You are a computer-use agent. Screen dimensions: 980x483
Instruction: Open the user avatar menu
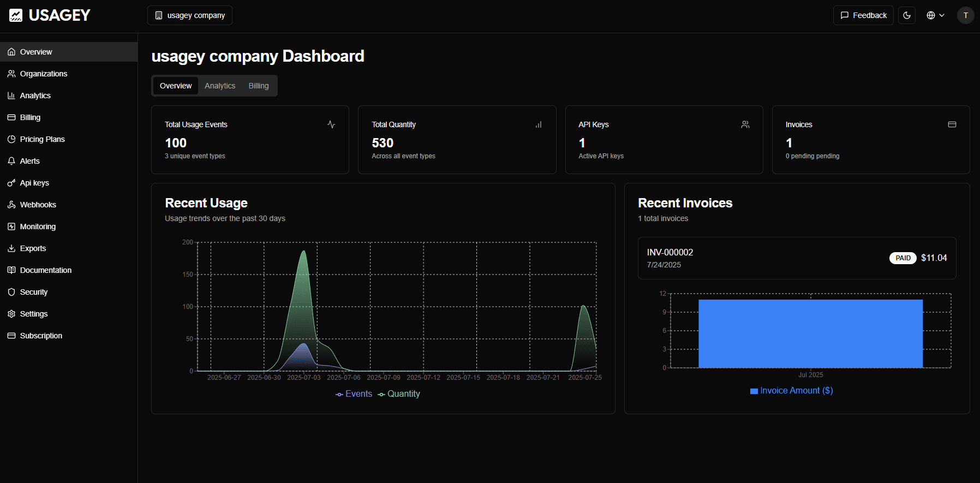point(965,15)
